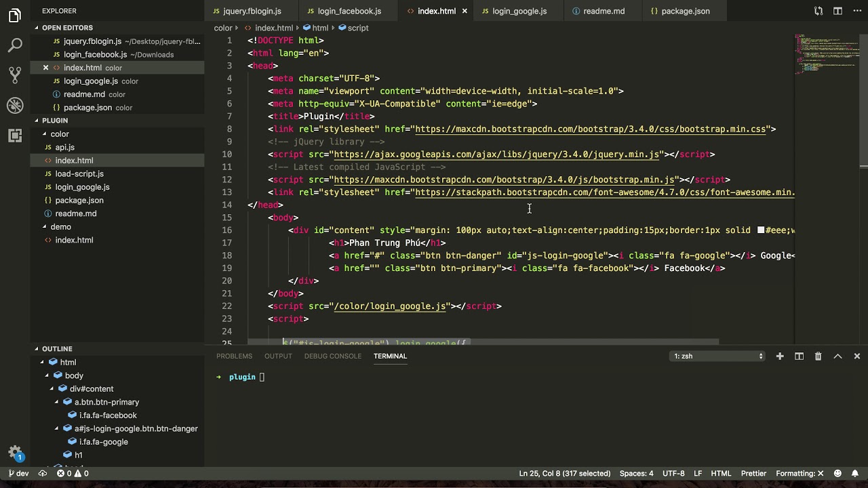Image resolution: width=868 pixels, height=488 pixels.
Task: Open the Debug Console tab
Action: pos(332,356)
